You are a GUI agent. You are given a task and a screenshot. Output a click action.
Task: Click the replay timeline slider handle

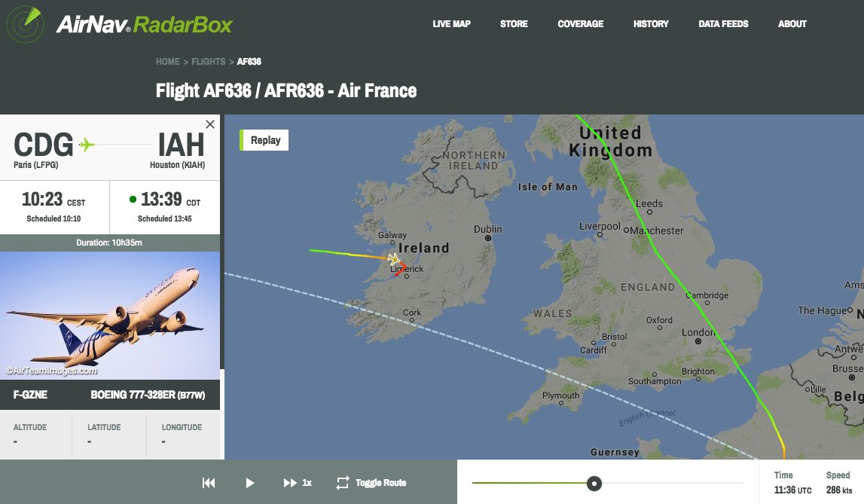(594, 484)
